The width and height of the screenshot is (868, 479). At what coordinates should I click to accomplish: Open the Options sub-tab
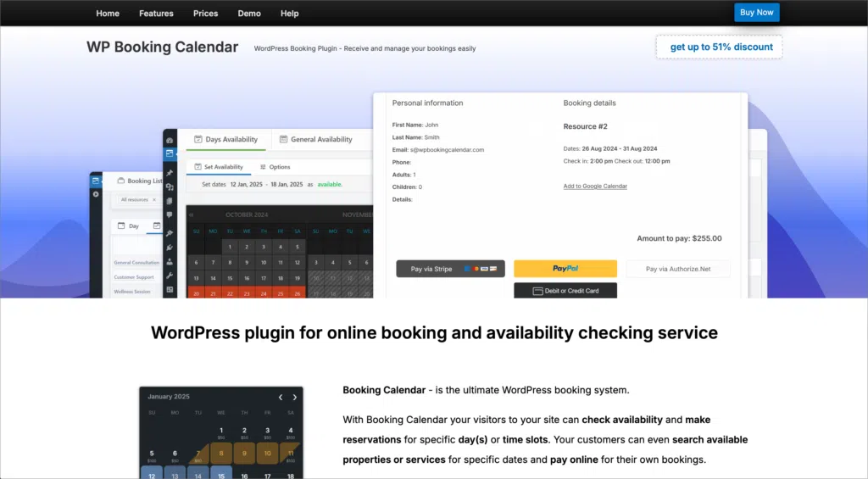(x=275, y=167)
